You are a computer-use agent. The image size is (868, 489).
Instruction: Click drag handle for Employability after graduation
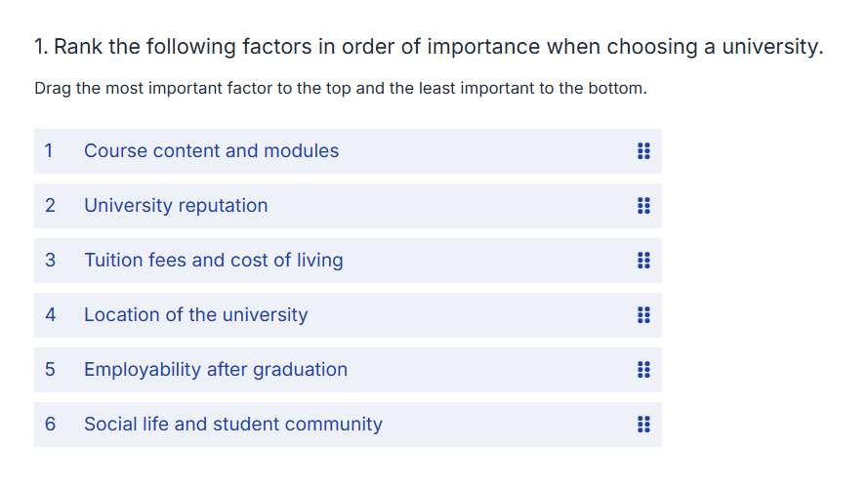click(x=643, y=370)
